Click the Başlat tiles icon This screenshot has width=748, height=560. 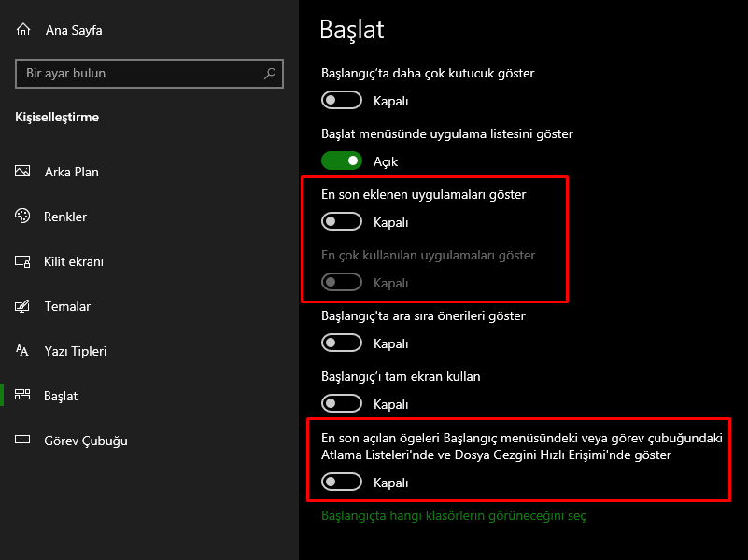[23, 396]
